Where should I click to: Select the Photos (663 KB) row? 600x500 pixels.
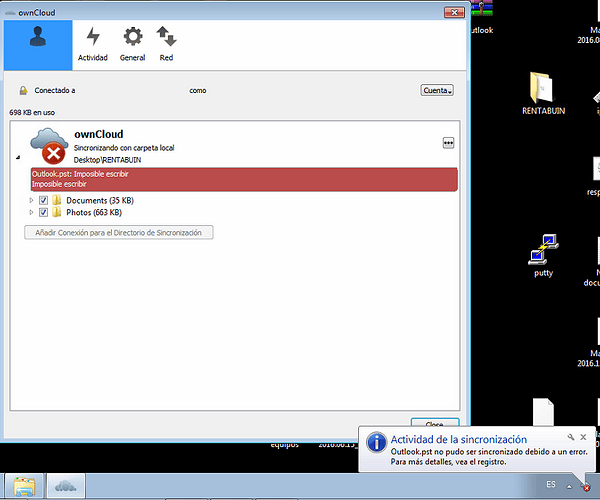click(x=94, y=212)
